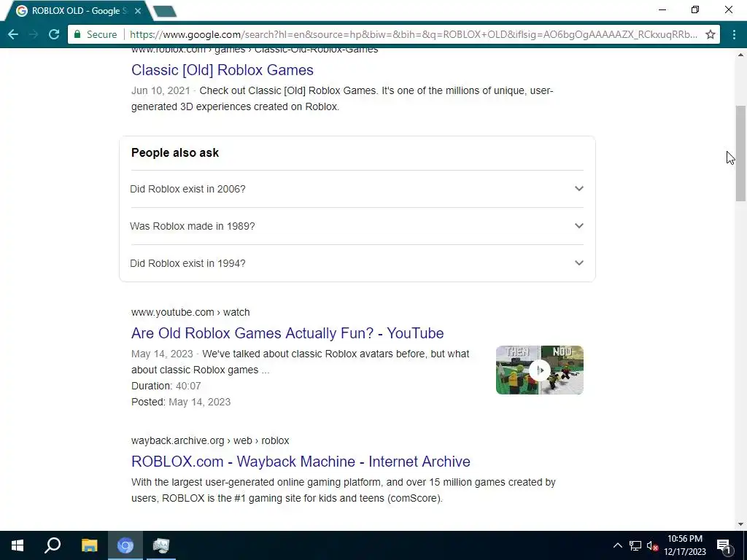The width and height of the screenshot is (747, 560).
Task: Focus the address bar URL field
Action: [x=413, y=34]
